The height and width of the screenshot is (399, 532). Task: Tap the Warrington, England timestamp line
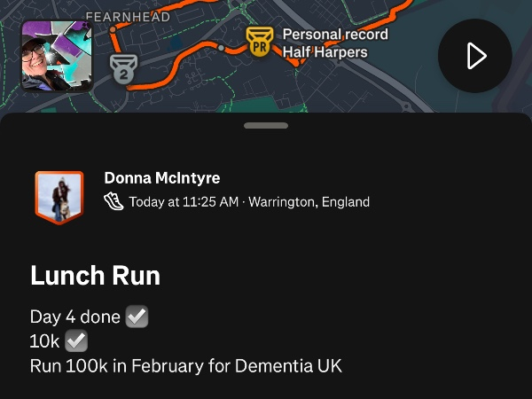249,202
